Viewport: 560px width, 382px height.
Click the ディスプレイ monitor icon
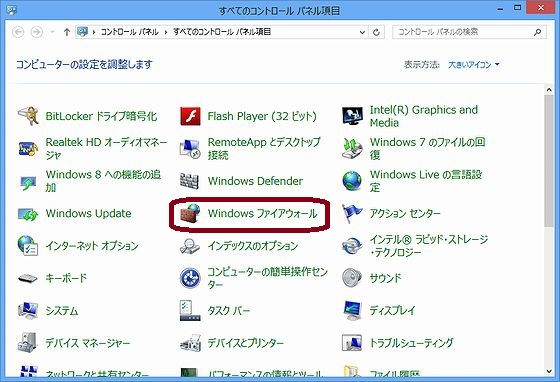click(x=352, y=311)
